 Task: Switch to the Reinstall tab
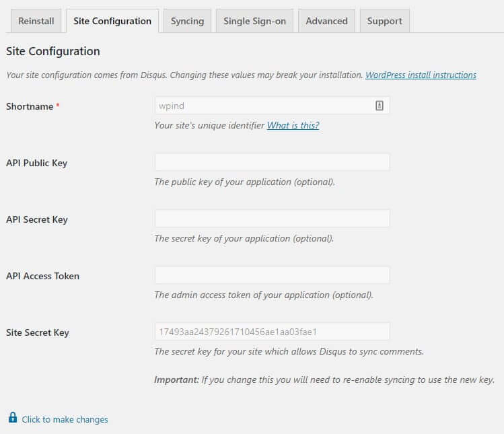coord(36,22)
